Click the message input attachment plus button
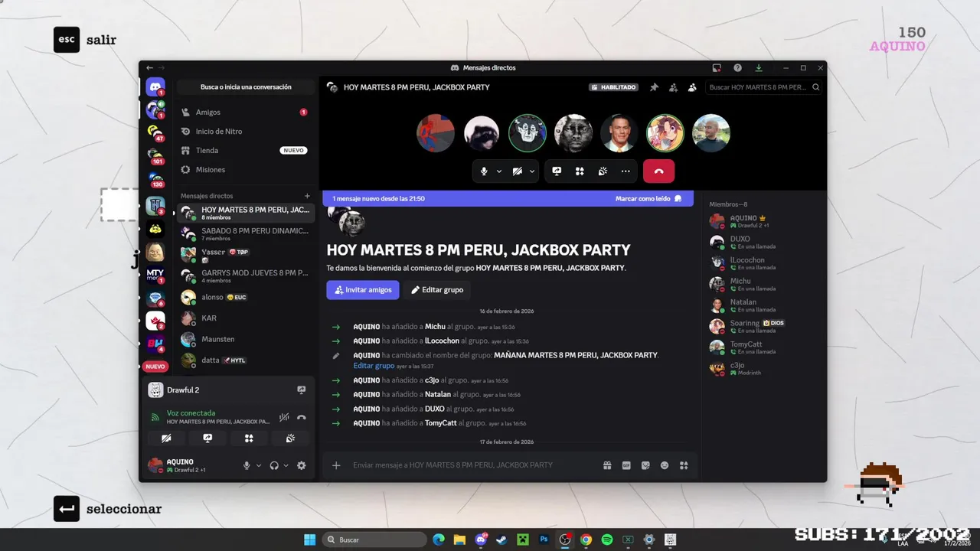This screenshot has height=551, width=980. pos(336,465)
